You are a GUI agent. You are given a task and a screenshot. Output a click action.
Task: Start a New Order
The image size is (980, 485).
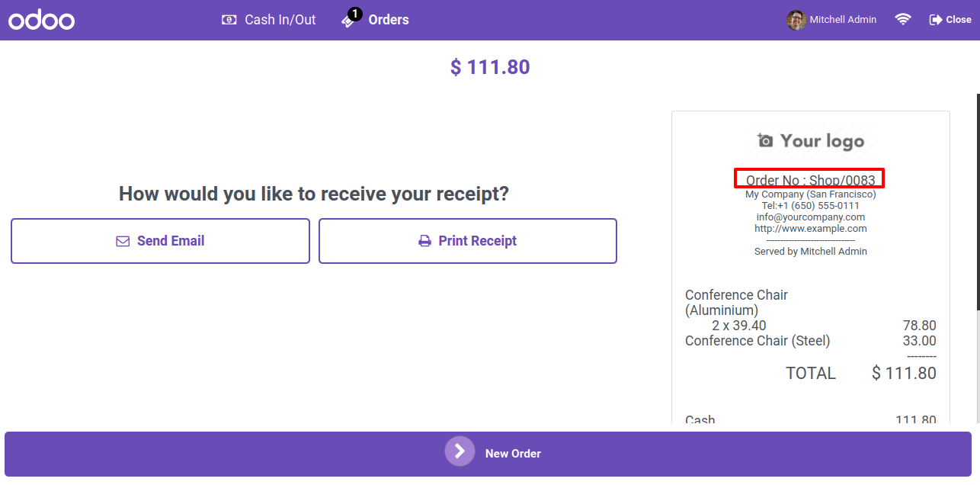488,454
